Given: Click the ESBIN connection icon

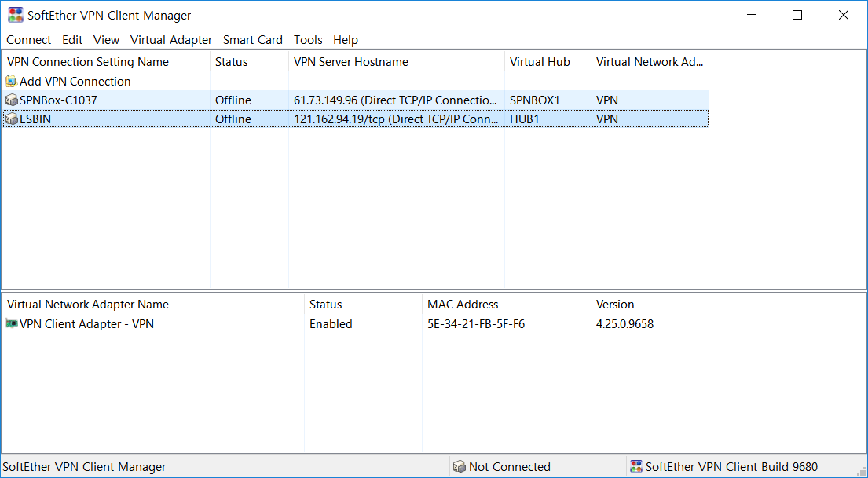Looking at the screenshot, I should click(11, 119).
